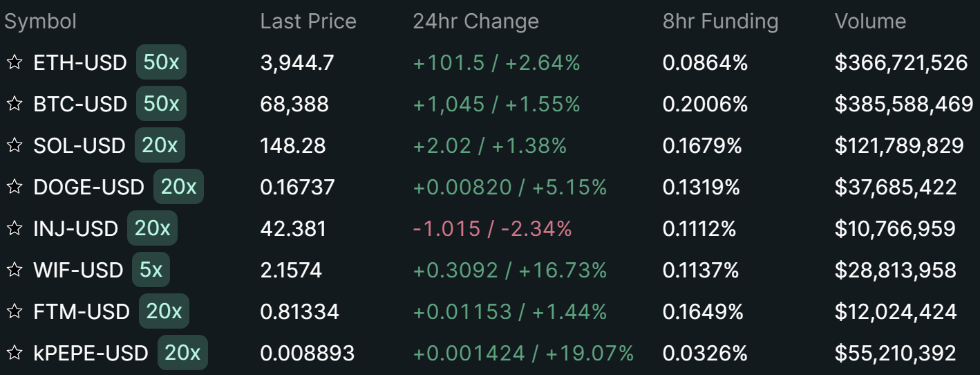
Task: Open the BTC-USD market row
Action: 80,104
